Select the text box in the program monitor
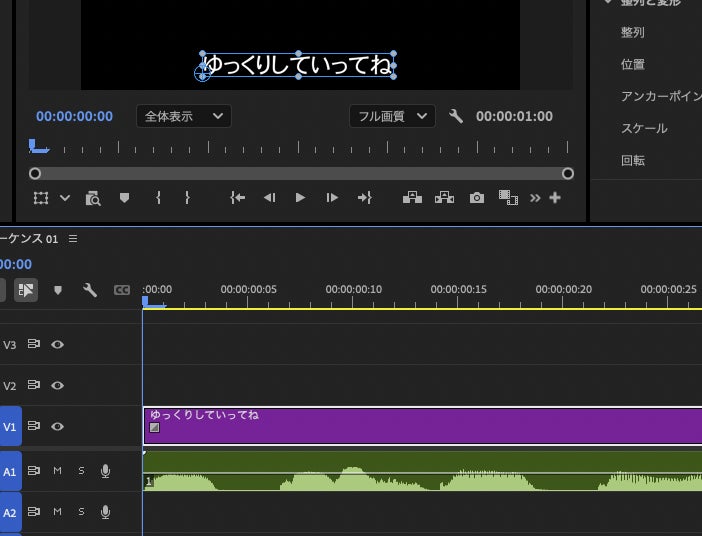702x536 pixels. tap(298, 65)
